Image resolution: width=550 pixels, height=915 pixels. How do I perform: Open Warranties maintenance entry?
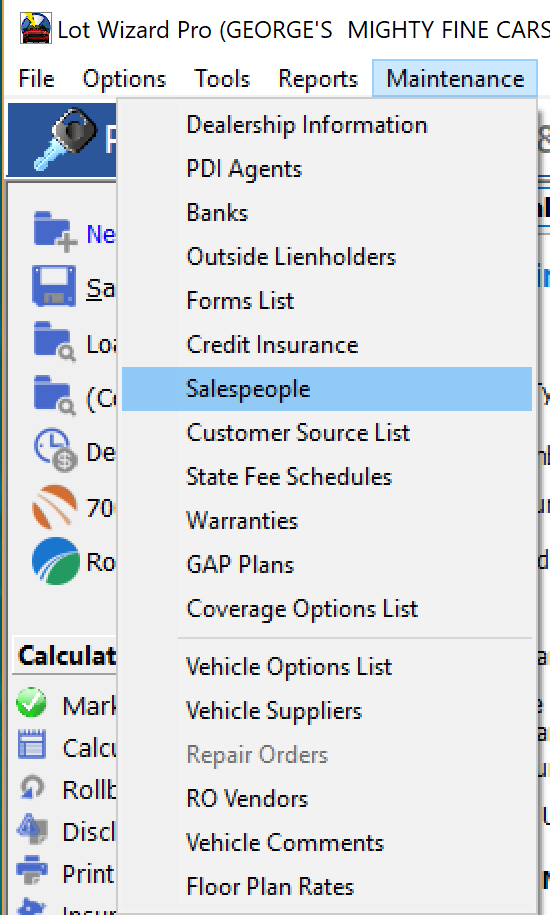(327, 521)
